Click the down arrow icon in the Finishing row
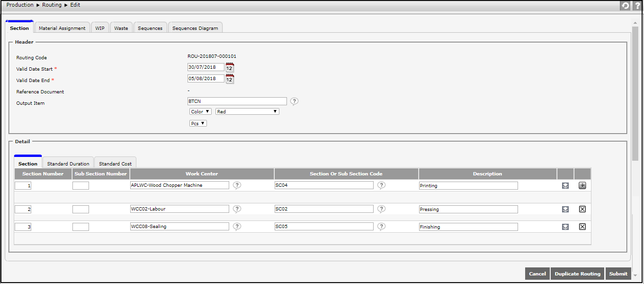Viewport: 644px width, 284px height. click(x=565, y=227)
